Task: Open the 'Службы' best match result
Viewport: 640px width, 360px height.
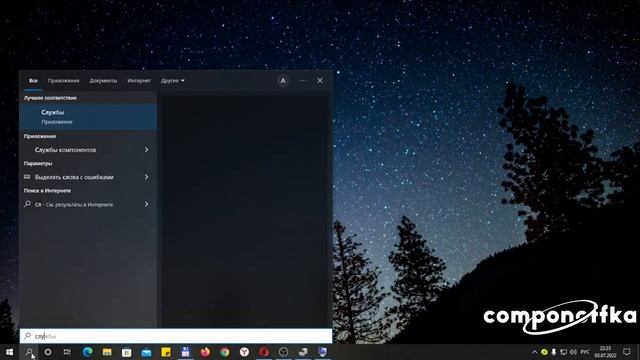Action: (88, 117)
